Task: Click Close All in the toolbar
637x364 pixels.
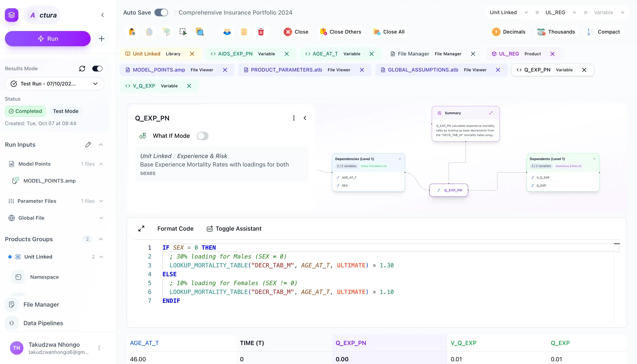Action: pyautogui.click(x=389, y=32)
